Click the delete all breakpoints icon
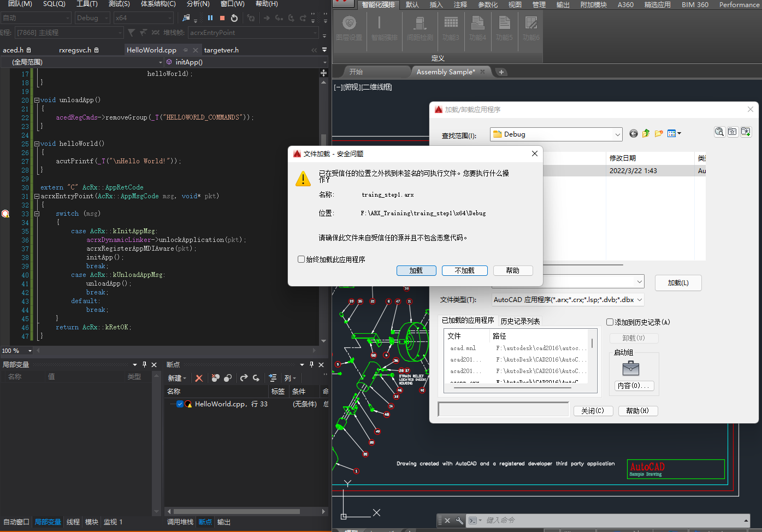Screen dimensions: 762x532 pos(215,378)
